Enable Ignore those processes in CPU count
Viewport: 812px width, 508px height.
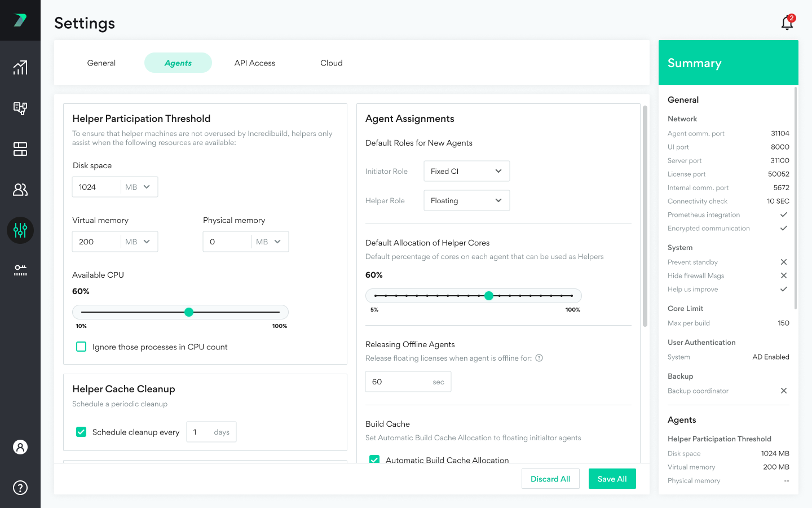click(81, 347)
